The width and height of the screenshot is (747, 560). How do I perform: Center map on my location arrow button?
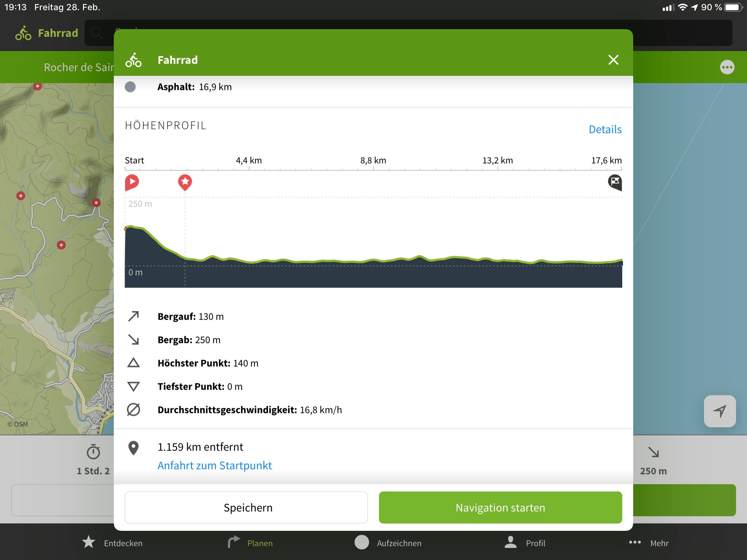click(x=720, y=411)
